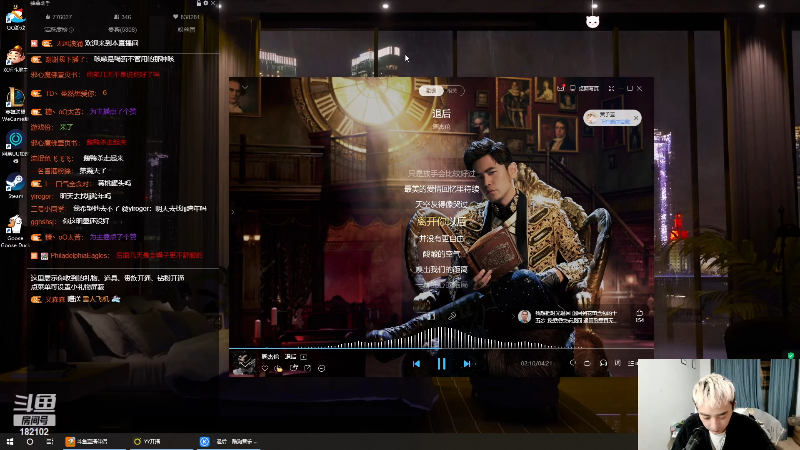Open the League of Legends desktop icon
Viewport: 800px width, 450px height.
pyautogui.click(x=15, y=104)
